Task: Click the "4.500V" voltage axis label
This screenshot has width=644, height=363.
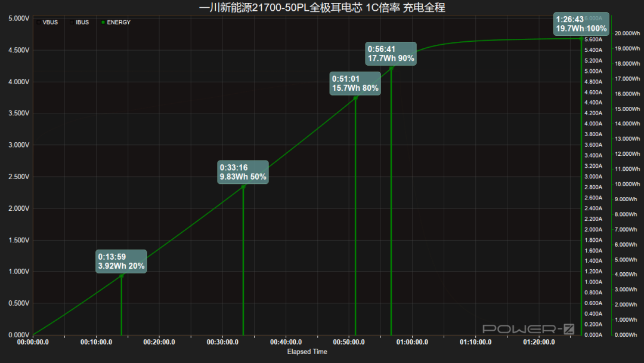Action: click(x=19, y=50)
